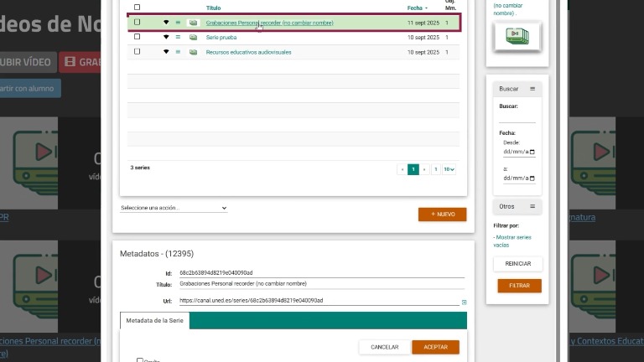The width and height of the screenshot is (644, 362).
Task: Click the series icon in Grabaciones Personal recorder row
Action: (193, 23)
